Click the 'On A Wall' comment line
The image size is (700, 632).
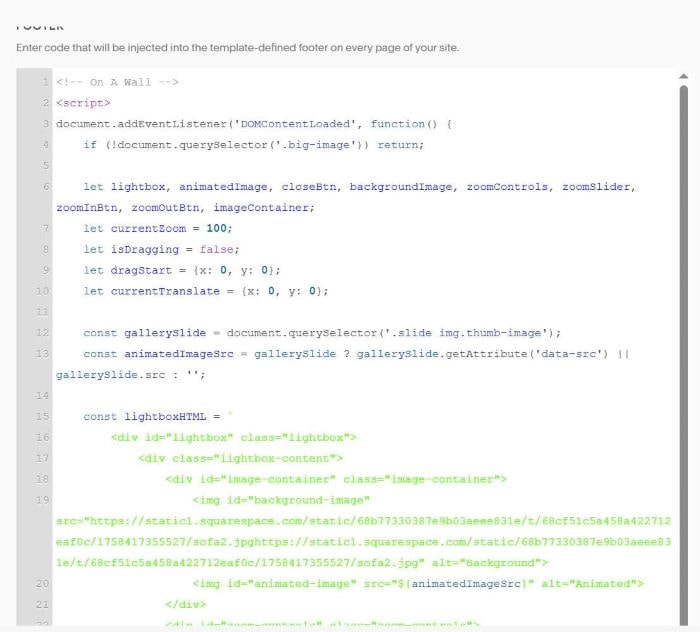click(117, 82)
